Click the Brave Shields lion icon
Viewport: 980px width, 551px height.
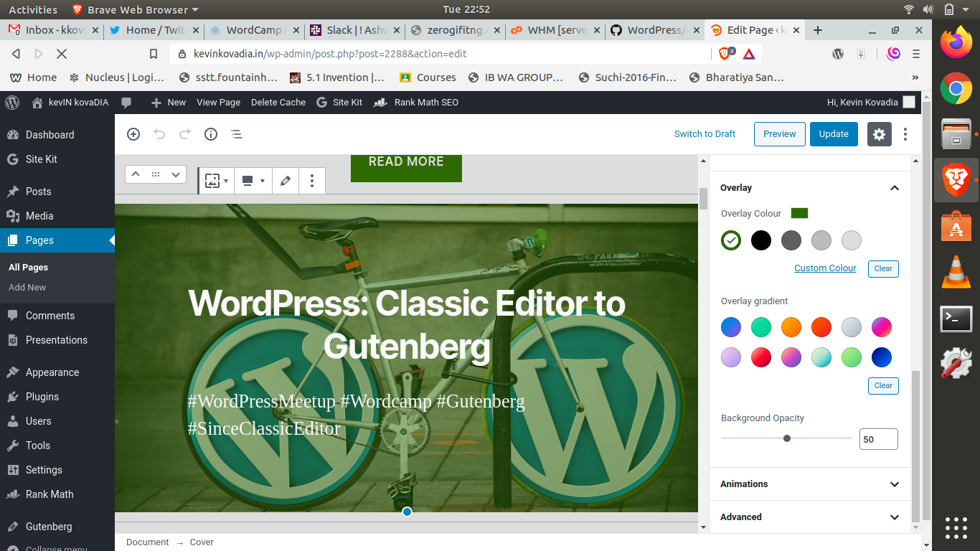pyautogui.click(x=726, y=54)
